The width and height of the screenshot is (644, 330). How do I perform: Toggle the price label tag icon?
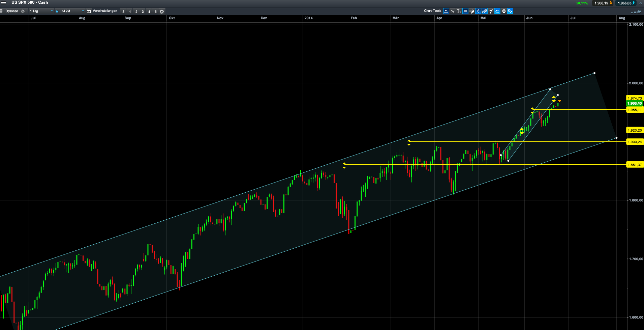[x=497, y=11]
